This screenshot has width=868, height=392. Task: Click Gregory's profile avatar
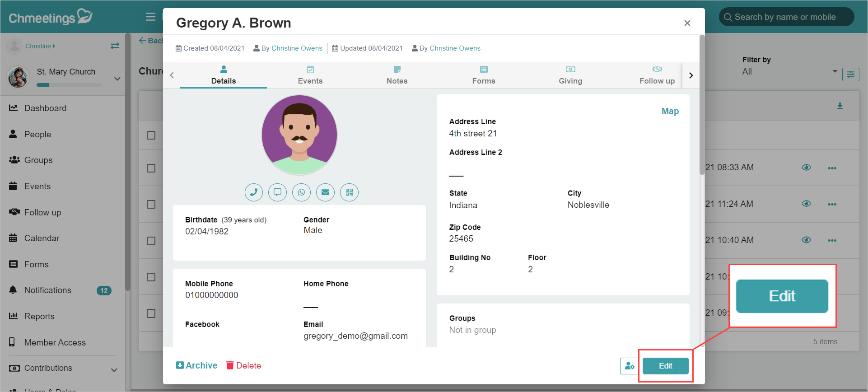(299, 135)
